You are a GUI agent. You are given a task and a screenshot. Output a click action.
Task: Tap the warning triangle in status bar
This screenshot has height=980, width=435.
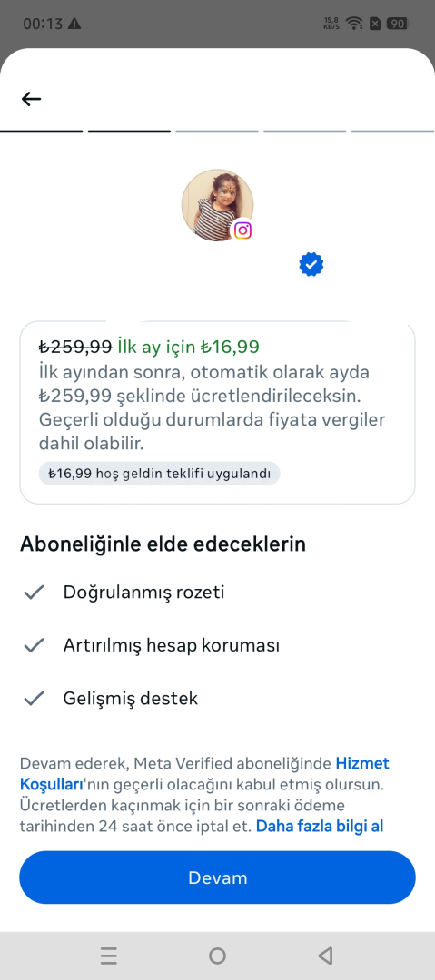(x=74, y=24)
